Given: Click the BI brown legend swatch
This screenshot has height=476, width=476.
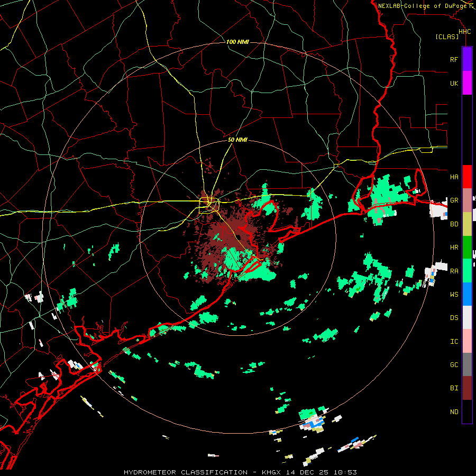Looking at the screenshot, I should (x=467, y=388).
